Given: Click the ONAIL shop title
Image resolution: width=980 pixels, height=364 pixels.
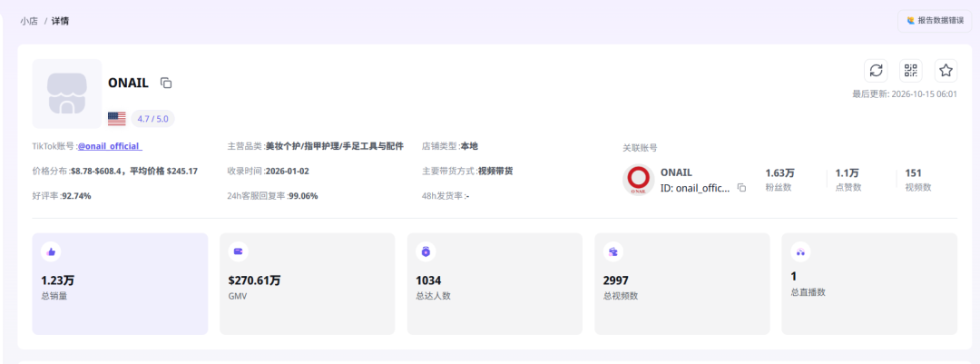Looking at the screenshot, I should (x=128, y=83).
